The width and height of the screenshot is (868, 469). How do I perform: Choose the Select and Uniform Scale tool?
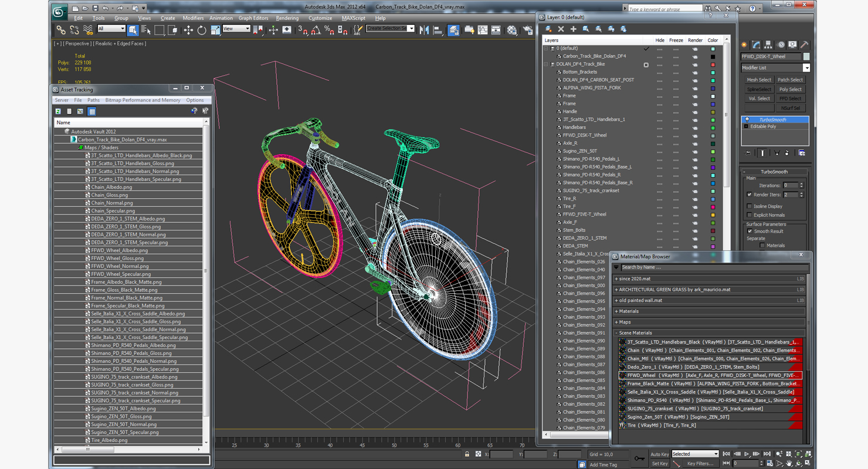tap(215, 30)
